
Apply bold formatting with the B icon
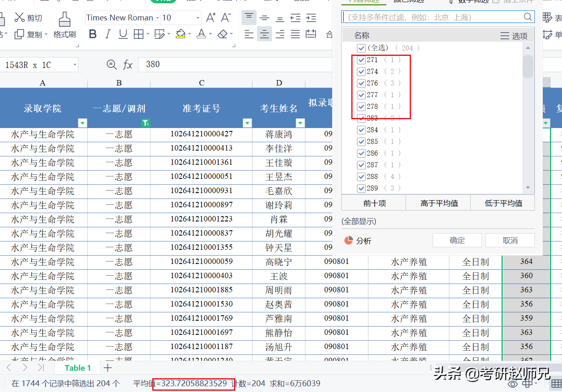pyautogui.click(x=92, y=34)
